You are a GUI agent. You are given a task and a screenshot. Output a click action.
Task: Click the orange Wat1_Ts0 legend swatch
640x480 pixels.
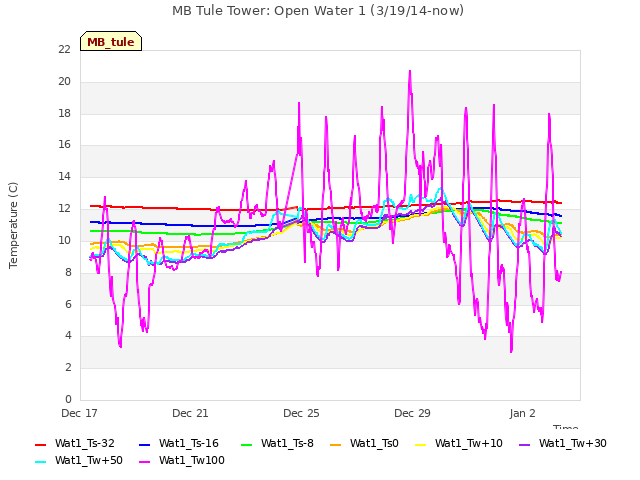click(336, 444)
